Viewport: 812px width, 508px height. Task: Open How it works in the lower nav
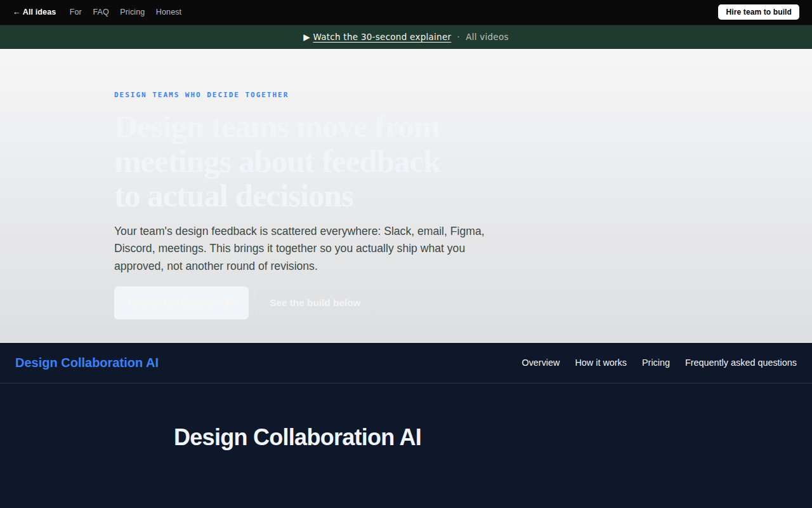coord(601,363)
